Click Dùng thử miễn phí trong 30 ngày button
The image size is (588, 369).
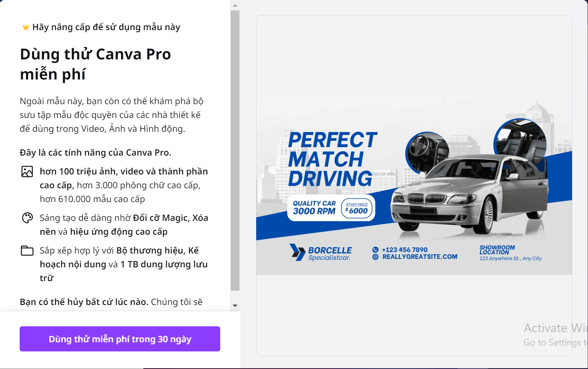120,339
